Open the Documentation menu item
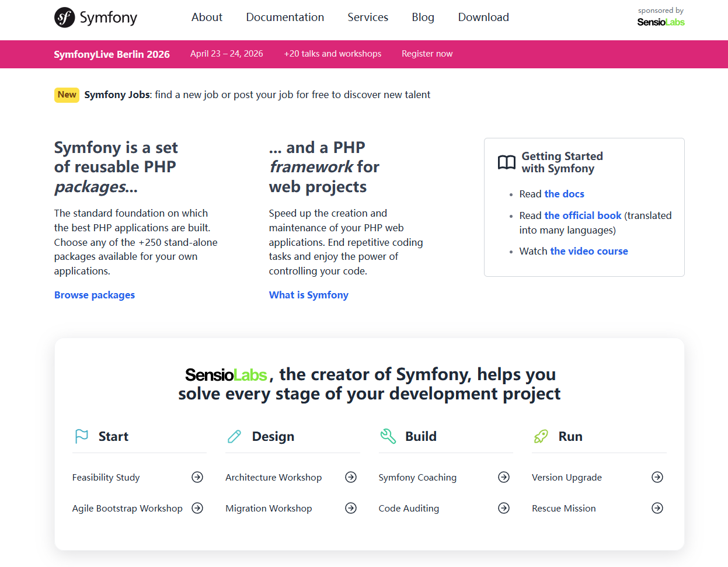Screen dimensions: 728x567 pos(285,18)
